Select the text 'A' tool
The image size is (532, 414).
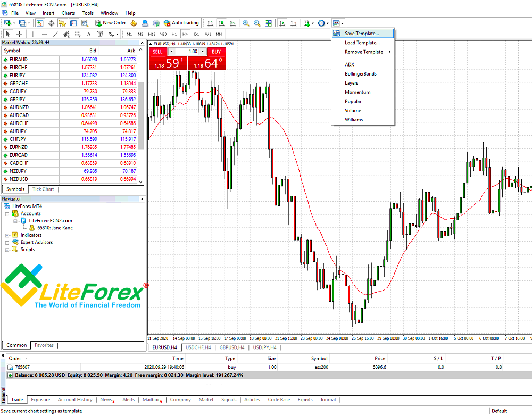[x=89, y=34]
